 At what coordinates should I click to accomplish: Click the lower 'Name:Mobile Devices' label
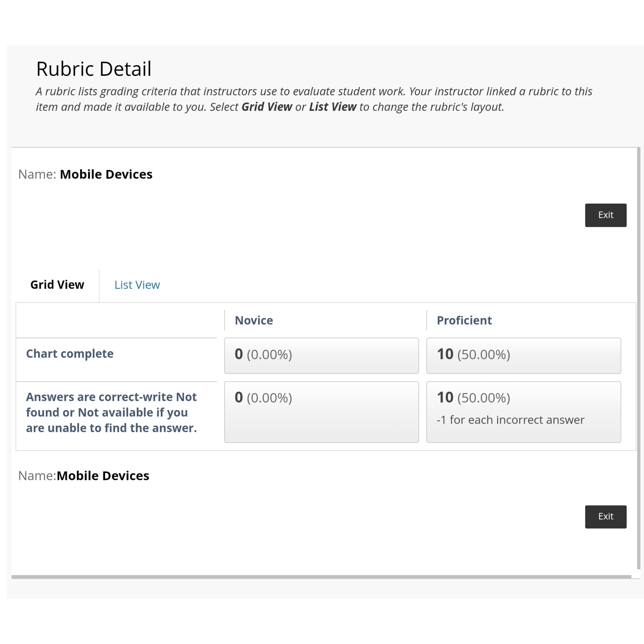tap(84, 476)
